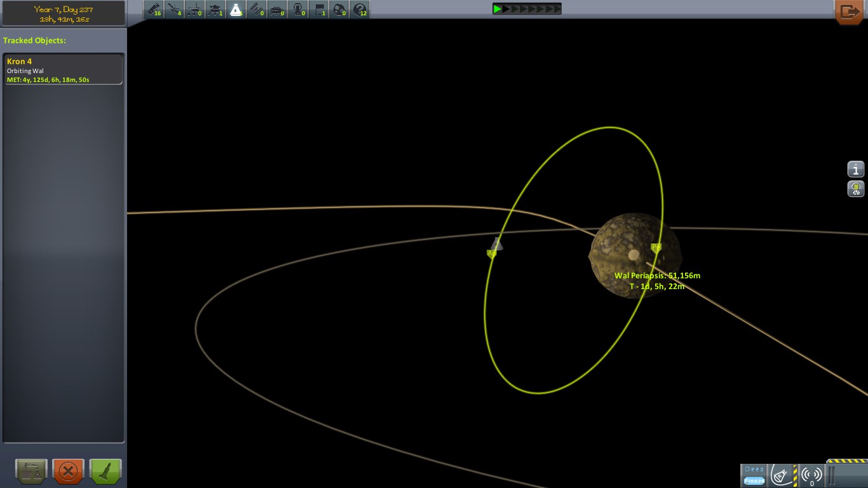This screenshot has height=488, width=868.
Task: Toggle the probe filter showing 4
Action: pyautogui.click(x=174, y=10)
